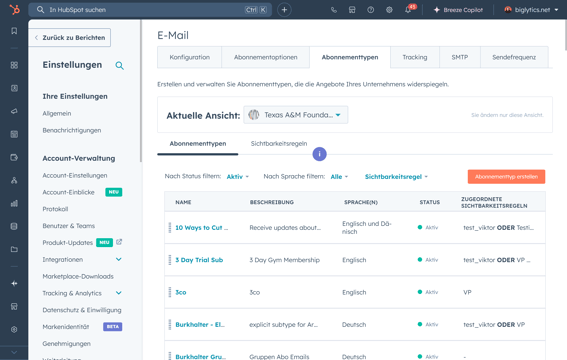Open the '3 Day Trial Sub' subscription link

click(x=199, y=260)
